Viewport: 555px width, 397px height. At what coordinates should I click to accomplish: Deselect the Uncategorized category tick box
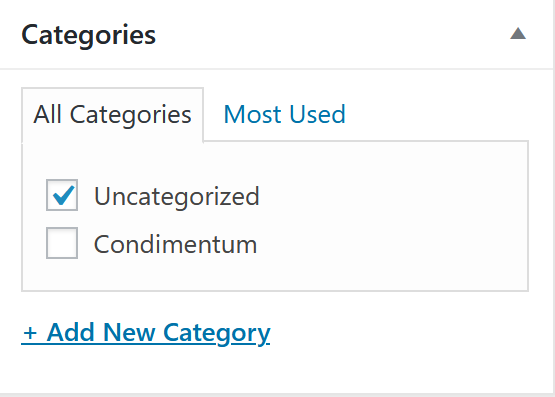[62, 195]
